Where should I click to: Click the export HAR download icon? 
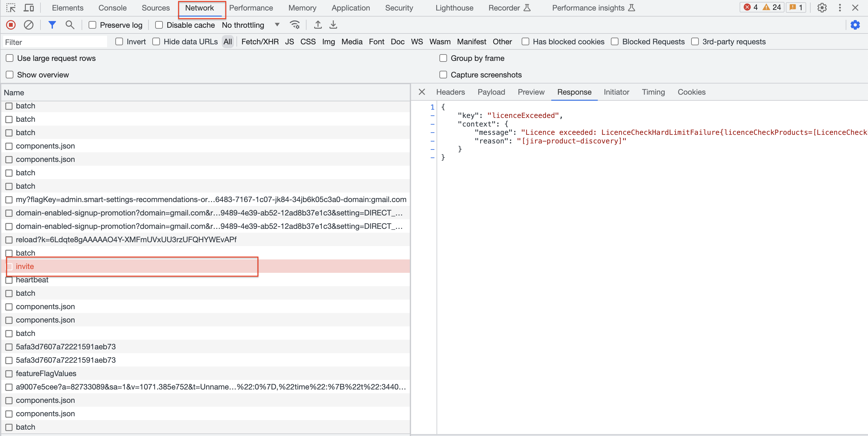point(333,25)
